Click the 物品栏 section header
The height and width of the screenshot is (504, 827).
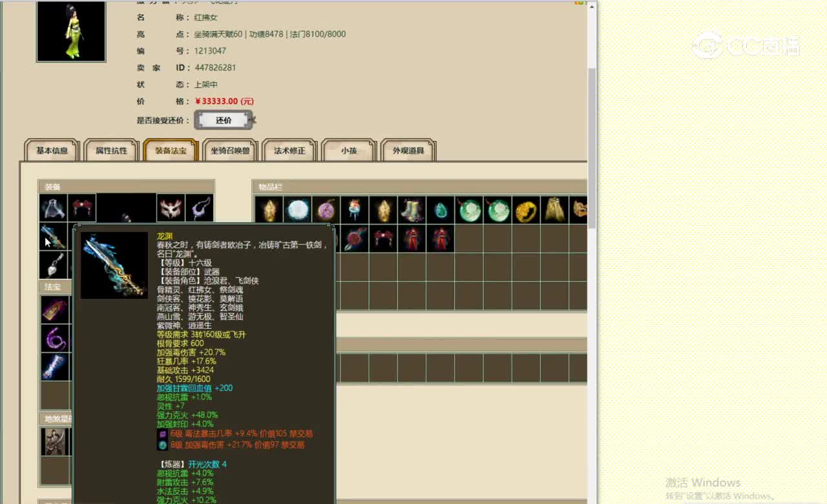click(271, 187)
